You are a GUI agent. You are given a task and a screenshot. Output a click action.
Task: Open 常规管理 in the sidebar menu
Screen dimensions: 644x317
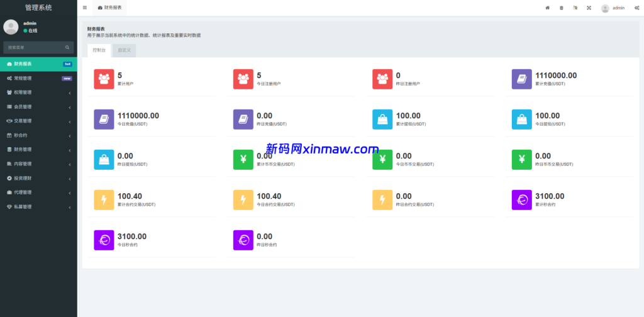click(x=38, y=78)
